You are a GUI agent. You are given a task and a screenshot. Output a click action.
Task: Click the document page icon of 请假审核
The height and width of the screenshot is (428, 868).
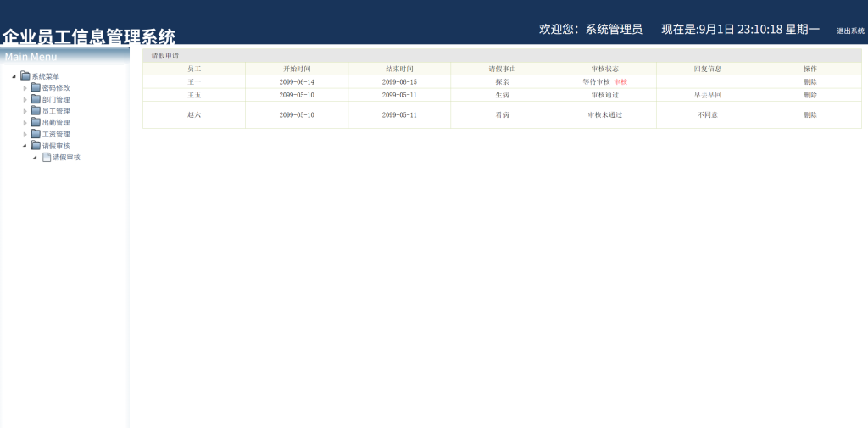click(47, 158)
